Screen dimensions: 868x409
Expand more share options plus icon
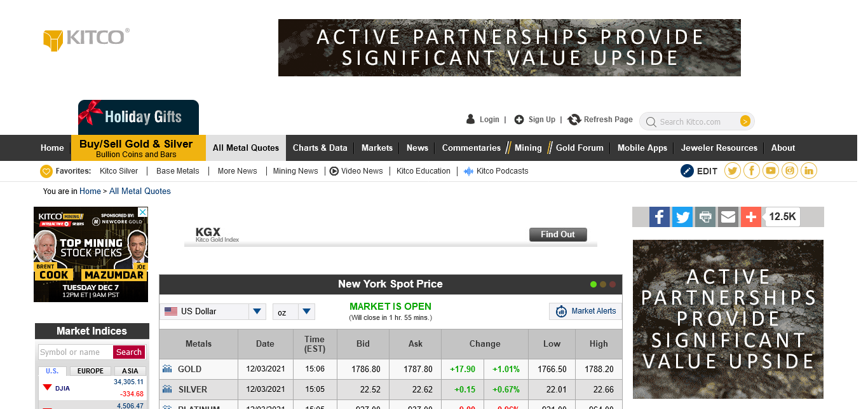pos(751,217)
